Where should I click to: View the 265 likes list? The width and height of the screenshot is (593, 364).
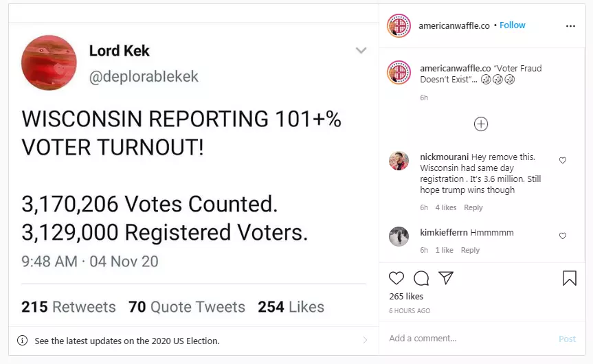point(406,296)
